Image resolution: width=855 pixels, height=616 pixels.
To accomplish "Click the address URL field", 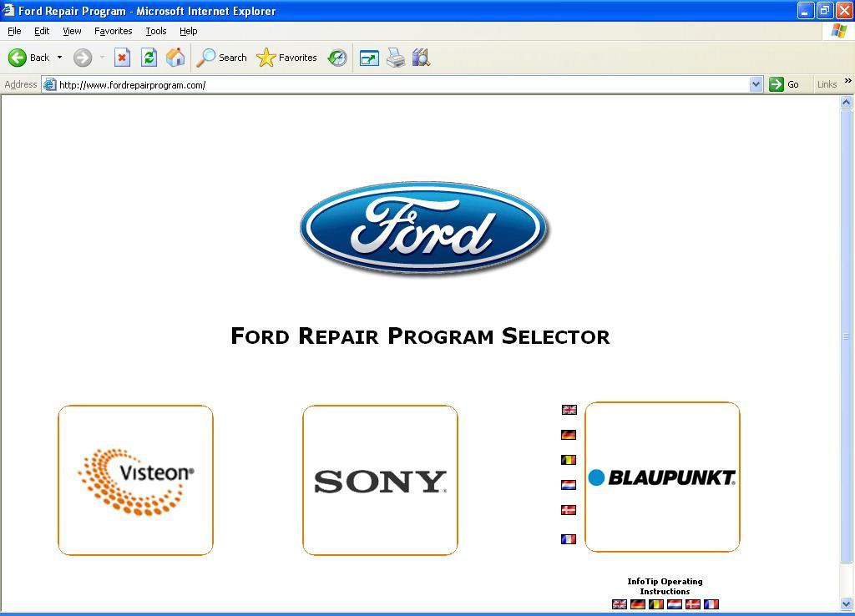I will click(x=402, y=84).
